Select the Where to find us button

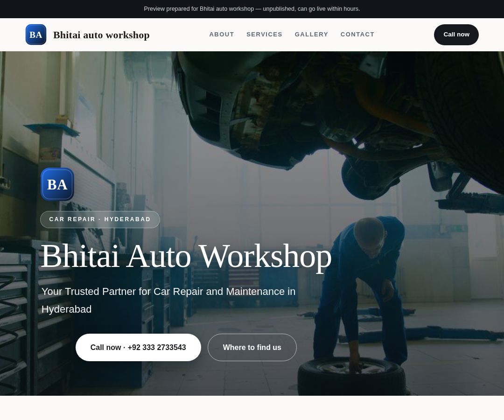tap(252, 347)
